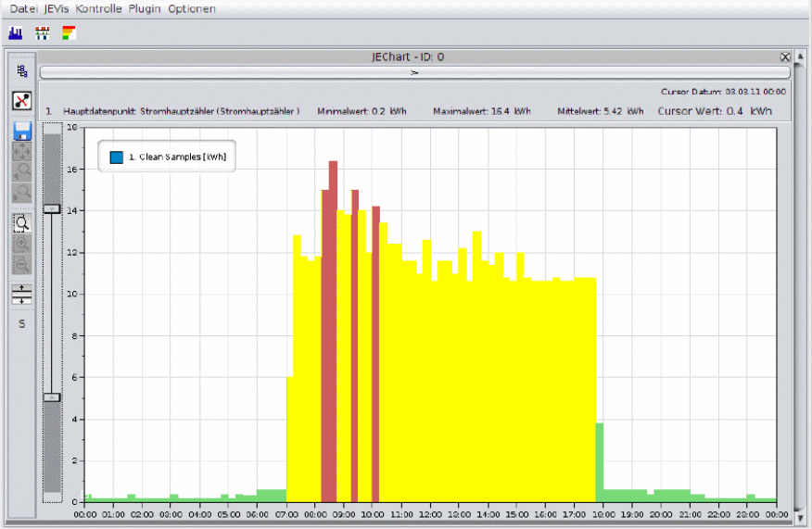
Task: Click the upper range slider handle
Action: (x=52, y=209)
